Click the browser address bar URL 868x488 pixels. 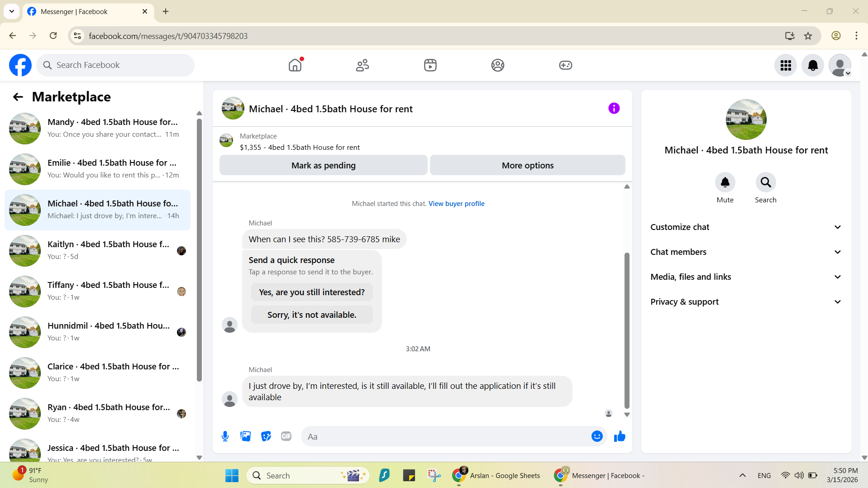point(168,36)
